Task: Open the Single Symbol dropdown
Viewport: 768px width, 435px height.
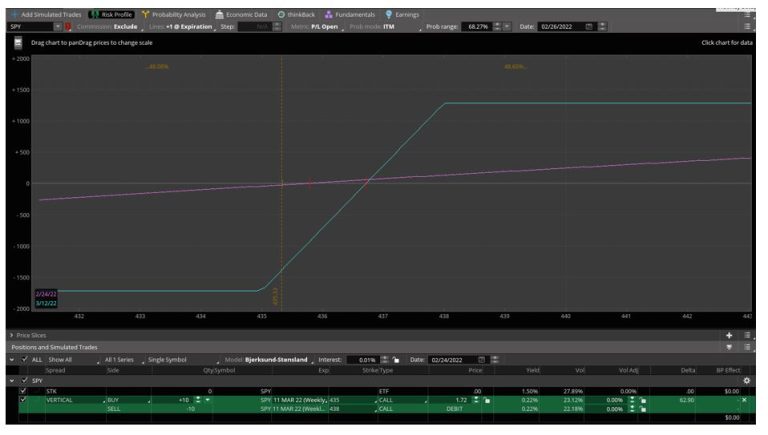Action: point(182,360)
